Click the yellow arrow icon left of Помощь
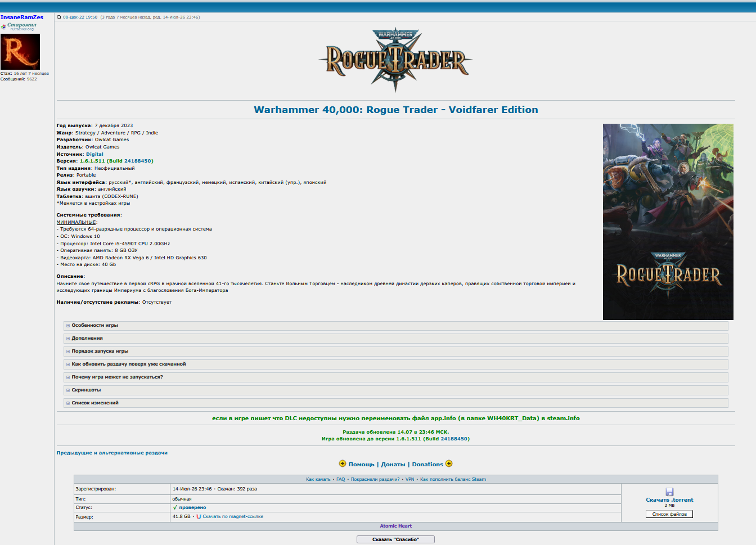This screenshot has width=756, height=545. [x=343, y=463]
